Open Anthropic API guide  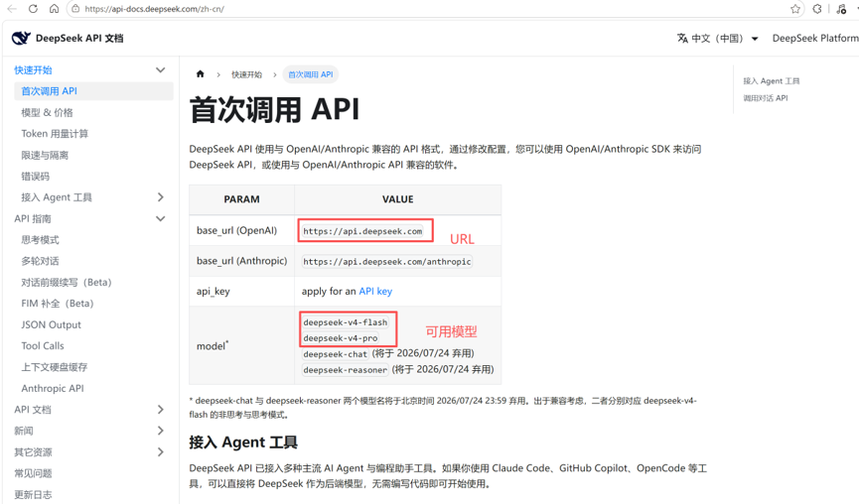53,388
